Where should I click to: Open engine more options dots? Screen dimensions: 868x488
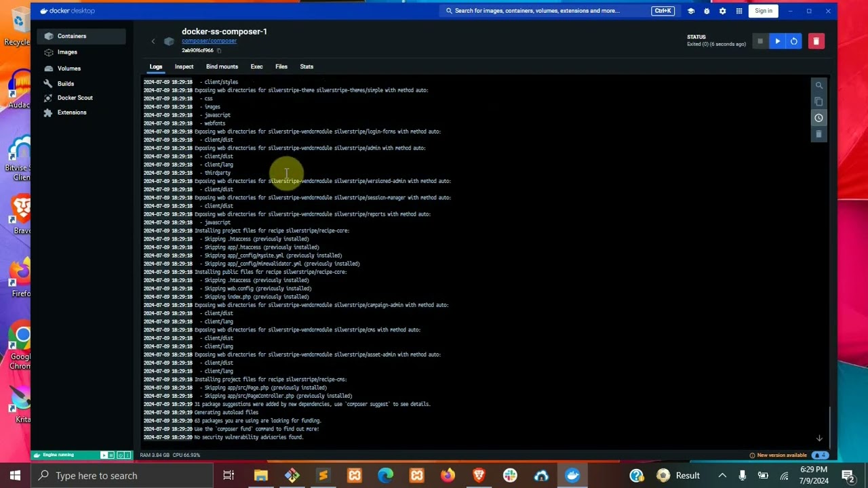(127, 455)
